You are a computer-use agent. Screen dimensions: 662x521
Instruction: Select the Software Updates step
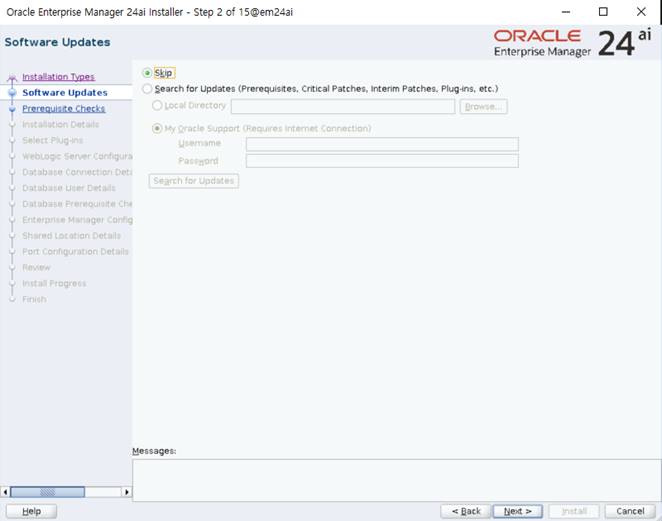pyautogui.click(x=65, y=92)
